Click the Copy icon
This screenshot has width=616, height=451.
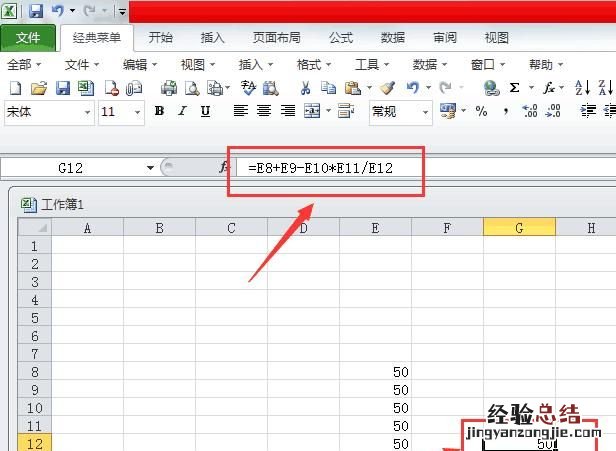[328, 88]
